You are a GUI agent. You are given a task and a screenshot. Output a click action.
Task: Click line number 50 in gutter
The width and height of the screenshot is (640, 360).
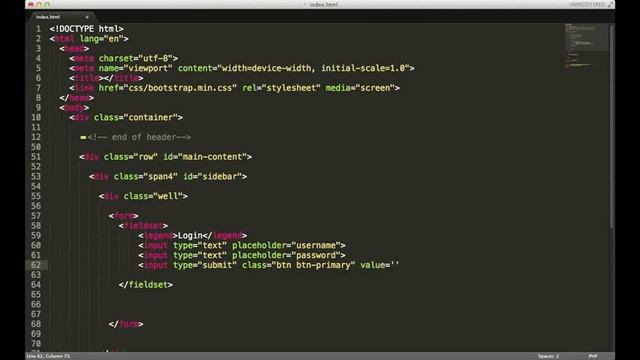click(36, 147)
